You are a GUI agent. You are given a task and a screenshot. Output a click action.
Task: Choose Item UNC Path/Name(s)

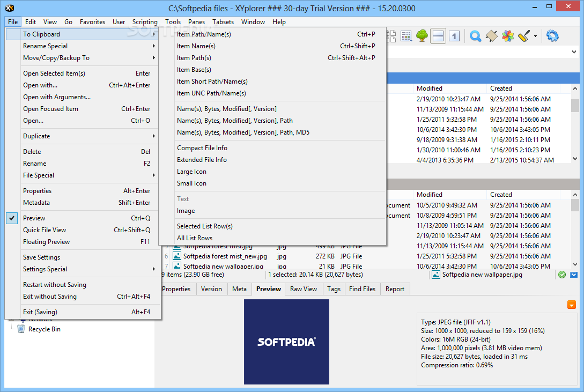pyautogui.click(x=272, y=93)
